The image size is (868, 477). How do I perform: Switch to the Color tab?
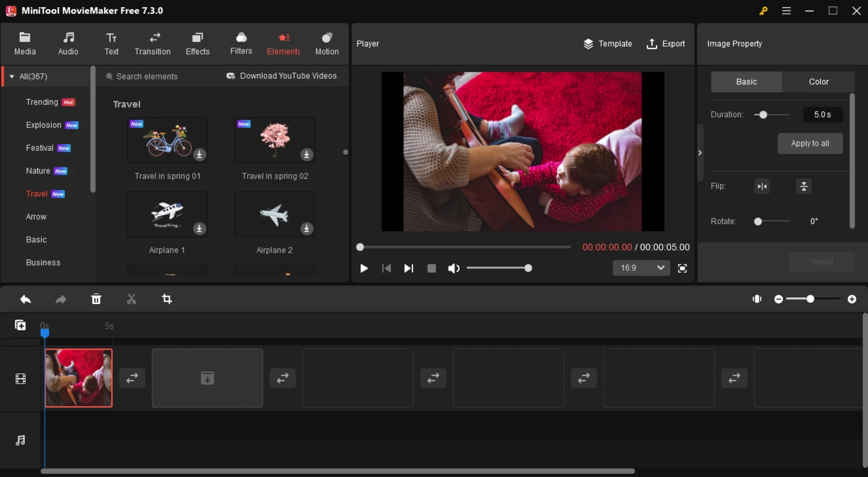[818, 82]
